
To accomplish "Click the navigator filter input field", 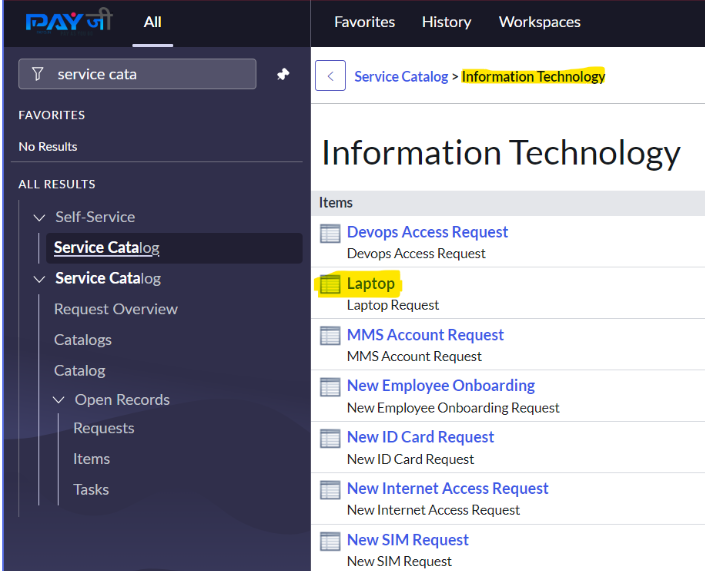I will (x=150, y=74).
